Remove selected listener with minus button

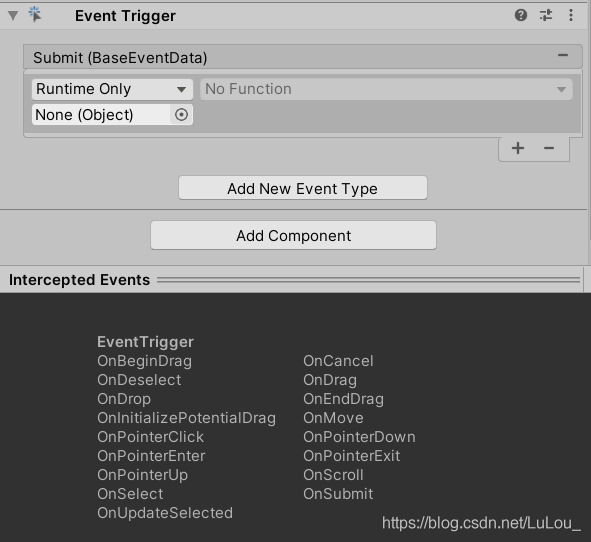[x=549, y=148]
